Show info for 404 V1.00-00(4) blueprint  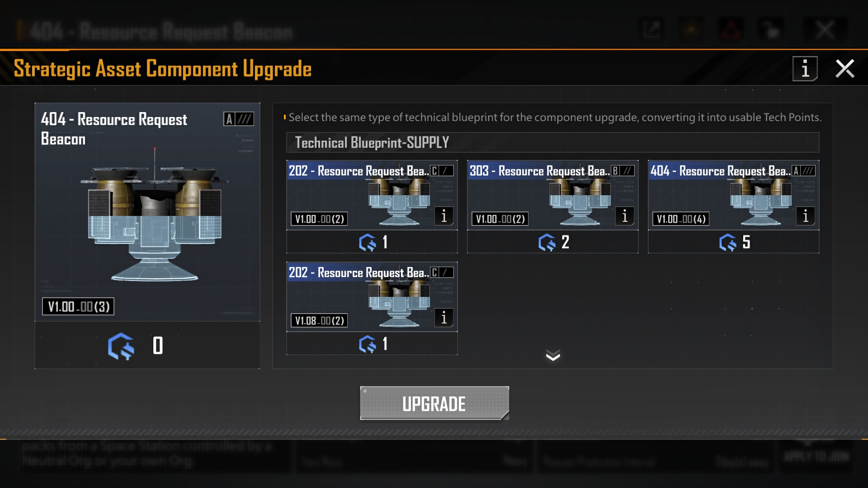[x=805, y=216]
